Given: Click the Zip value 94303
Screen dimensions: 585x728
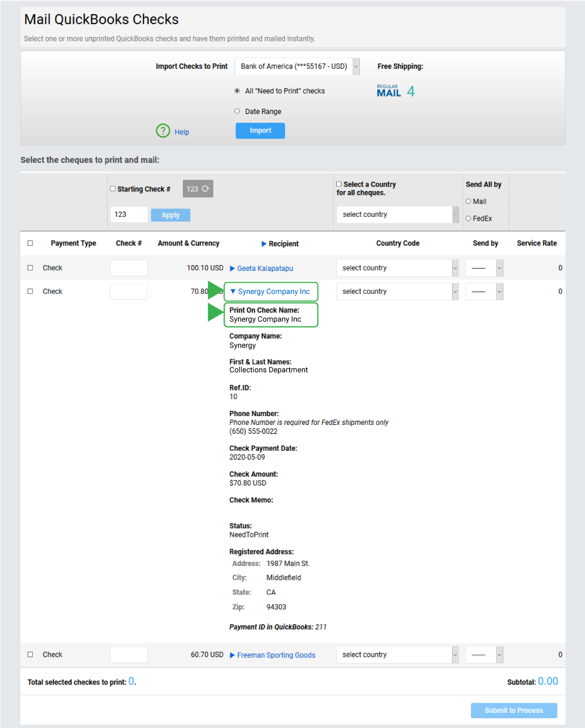Looking at the screenshot, I should point(276,607).
